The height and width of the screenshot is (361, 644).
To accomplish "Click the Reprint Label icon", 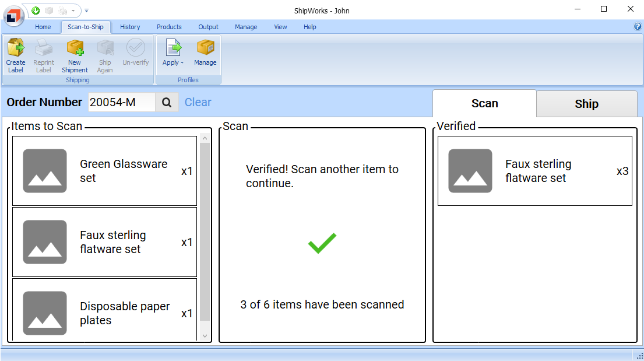I will click(44, 48).
